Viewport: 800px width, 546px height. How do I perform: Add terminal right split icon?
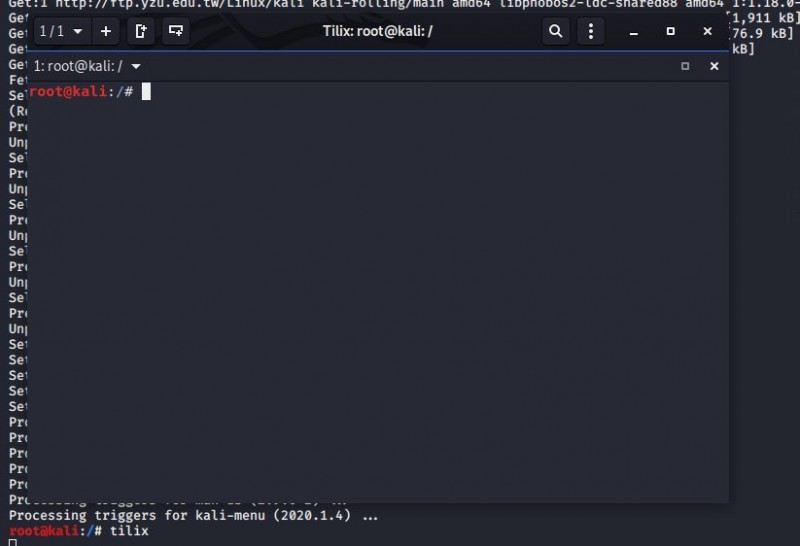[141, 31]
